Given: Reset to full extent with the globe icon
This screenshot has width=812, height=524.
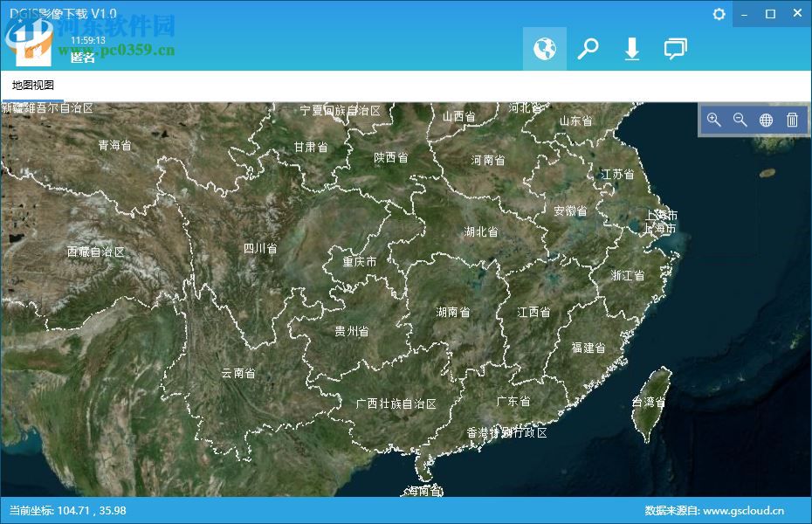Looking at the screenshot, I should click(766, 120).
